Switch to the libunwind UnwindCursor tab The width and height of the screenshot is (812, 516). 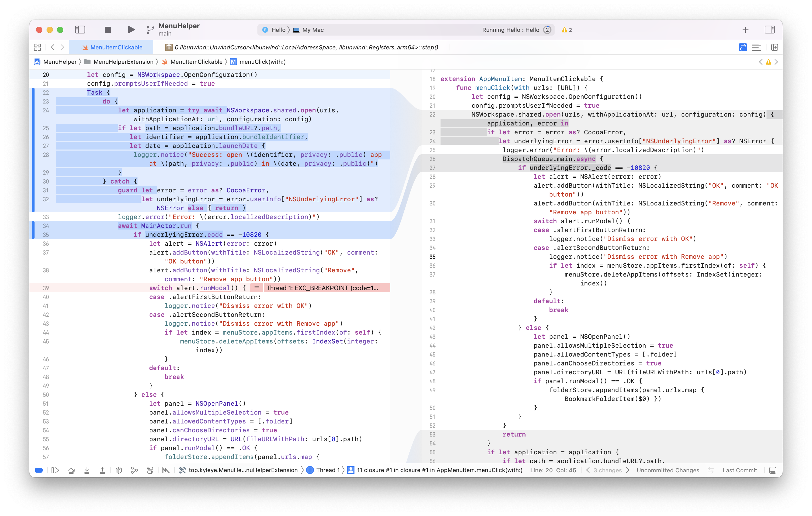click(x=302, y=48)
